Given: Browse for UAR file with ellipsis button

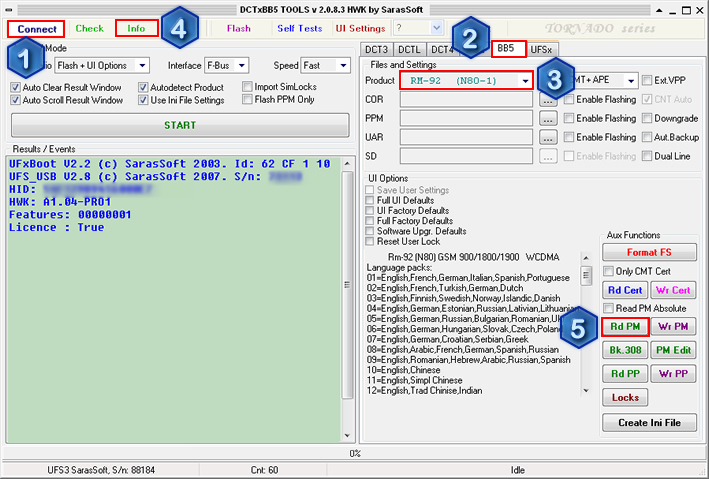Looking at the screenshot, I should tap(548, 138).
